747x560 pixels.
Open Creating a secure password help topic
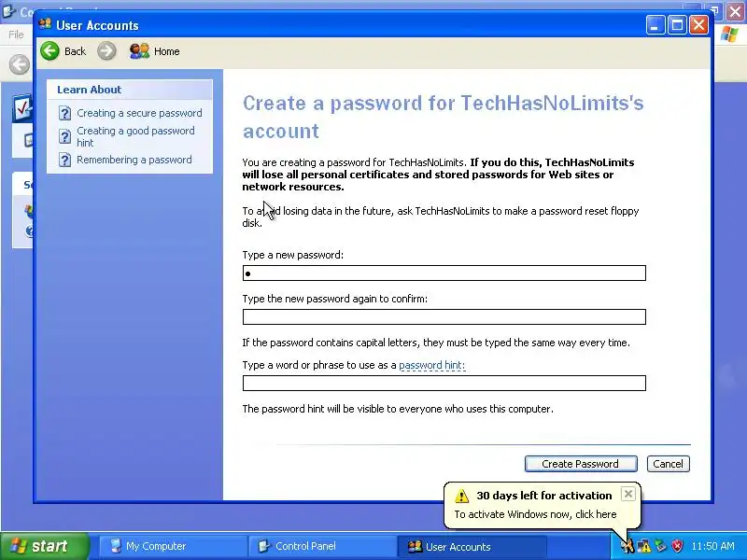[139, 113]
